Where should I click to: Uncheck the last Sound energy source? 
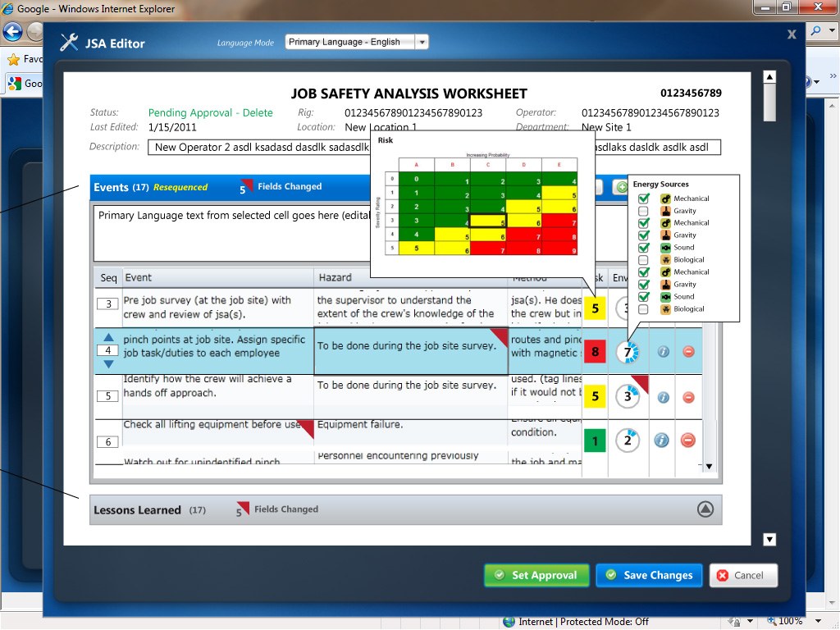pos(643,297)
